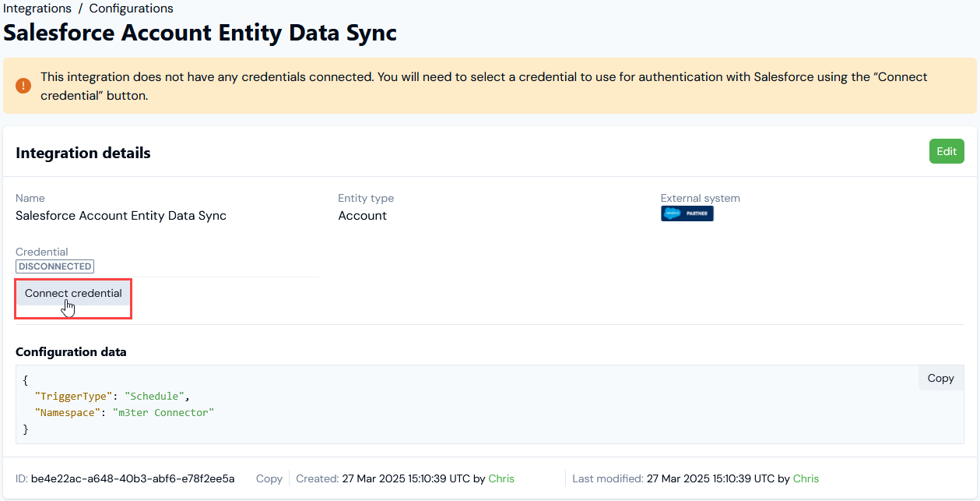The width and height of the screenshot is (980, 501).
Task: Copy the configuration data JSON
Action: pos(940,378)
